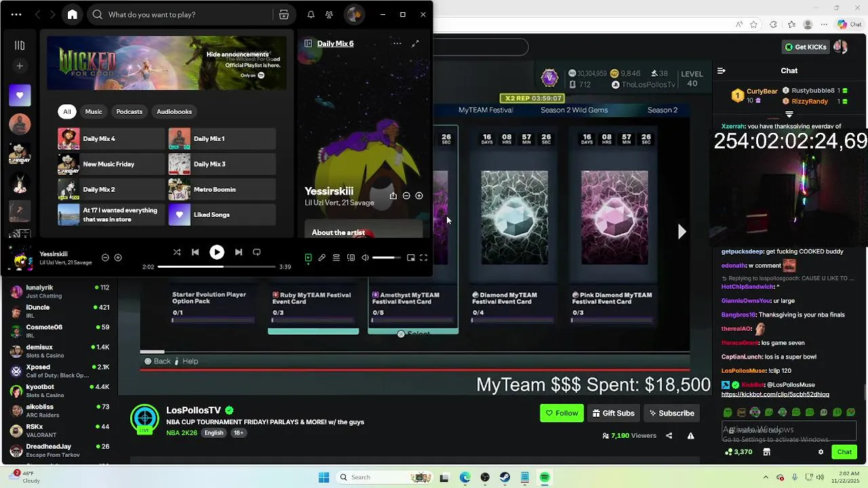Filter Spotify home by Podcasts
Viewport: 868px width, 488px height.
129,112
